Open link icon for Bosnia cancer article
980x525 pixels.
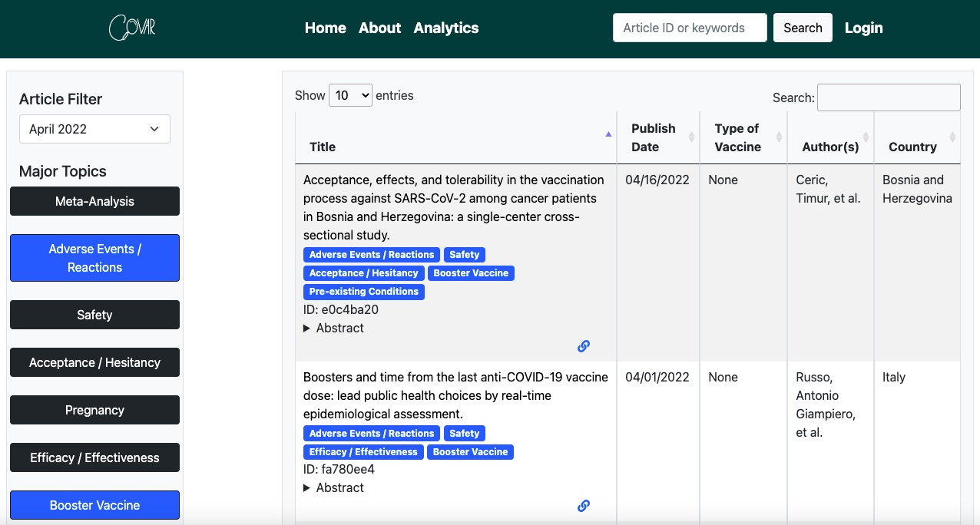click(584, 346)
